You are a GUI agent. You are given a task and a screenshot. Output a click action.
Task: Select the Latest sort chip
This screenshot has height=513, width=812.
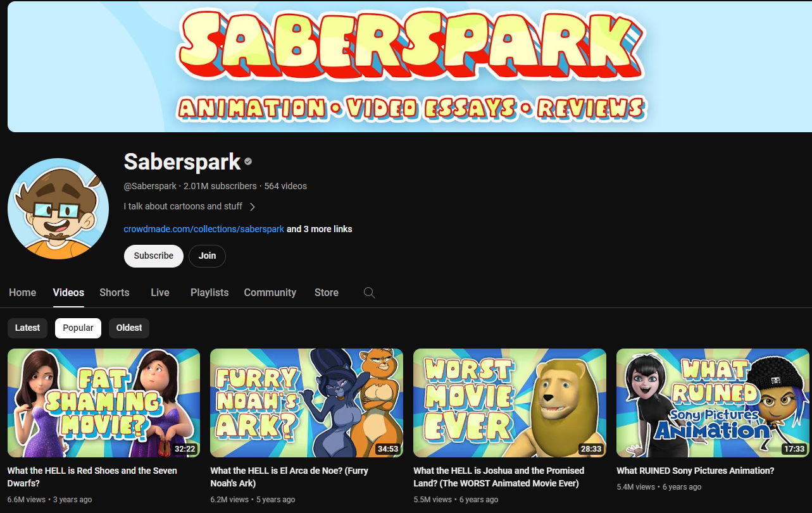tap(27, 328)
